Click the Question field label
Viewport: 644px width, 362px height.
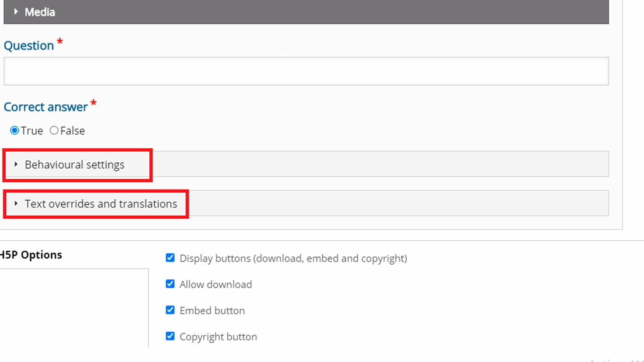[29, 45]
